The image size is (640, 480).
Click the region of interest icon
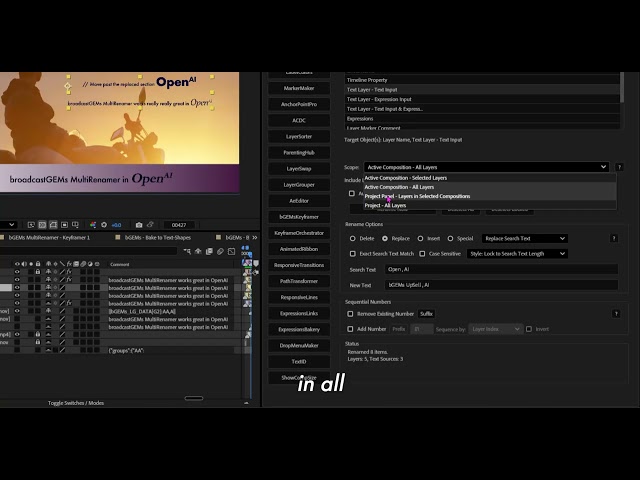(64, 225)
